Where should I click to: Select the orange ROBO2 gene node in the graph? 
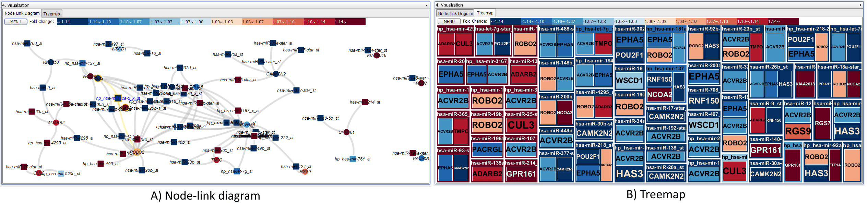(x=136, y=152)
